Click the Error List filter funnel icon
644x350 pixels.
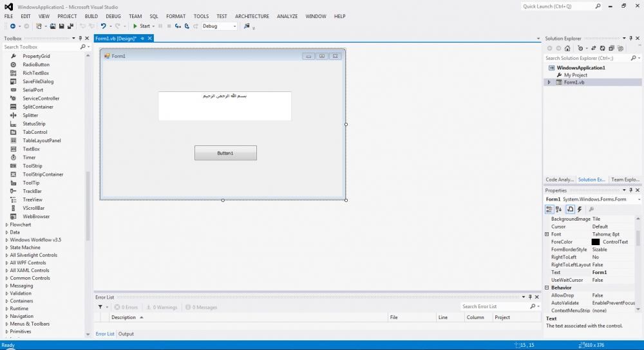click(100, 307)
